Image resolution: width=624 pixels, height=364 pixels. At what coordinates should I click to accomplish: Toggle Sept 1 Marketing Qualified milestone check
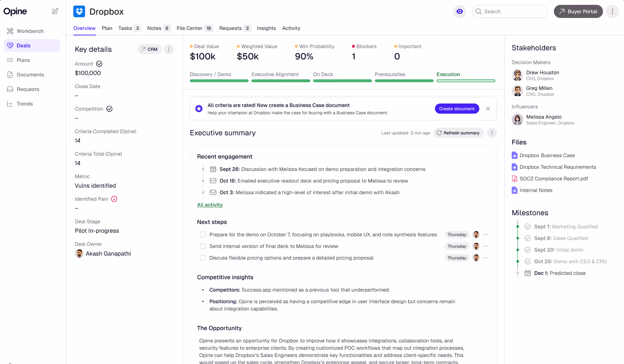click(x=527, y=227)
